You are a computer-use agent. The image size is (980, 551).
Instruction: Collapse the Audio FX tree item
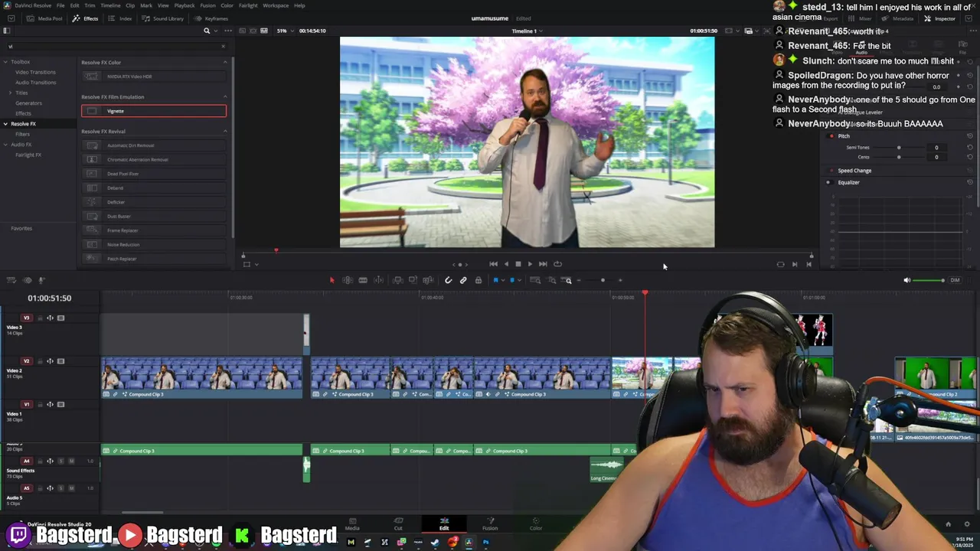pos(5,144)
